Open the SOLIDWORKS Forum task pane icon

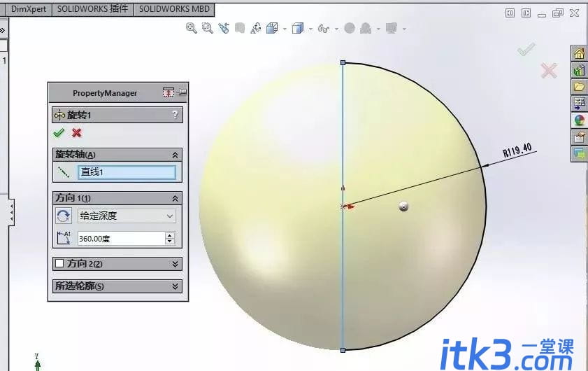point(580,154)
